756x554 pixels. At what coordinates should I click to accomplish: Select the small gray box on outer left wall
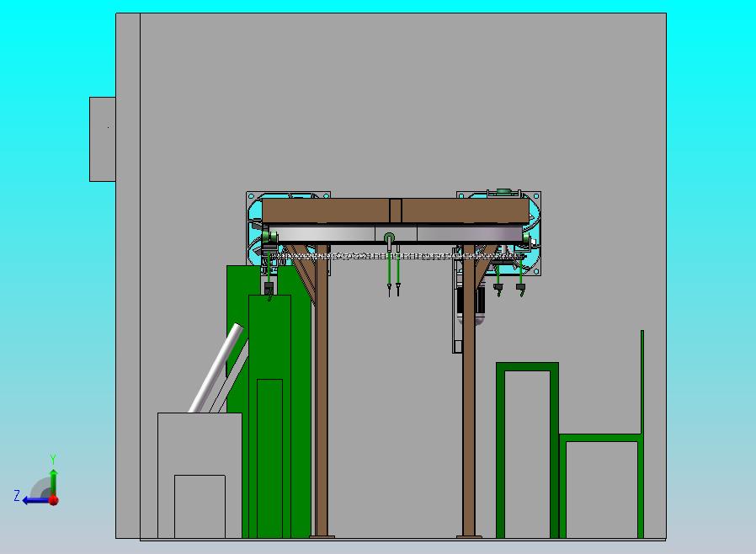(x=102, y=140)
